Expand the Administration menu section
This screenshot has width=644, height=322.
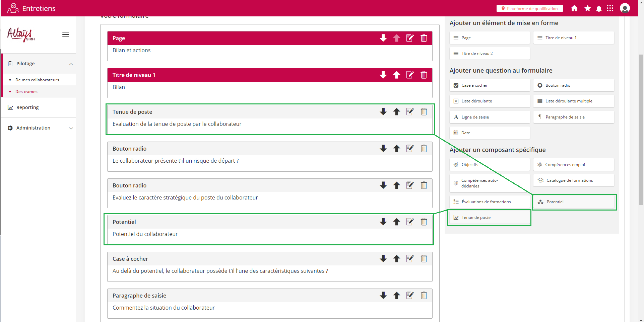71,128
